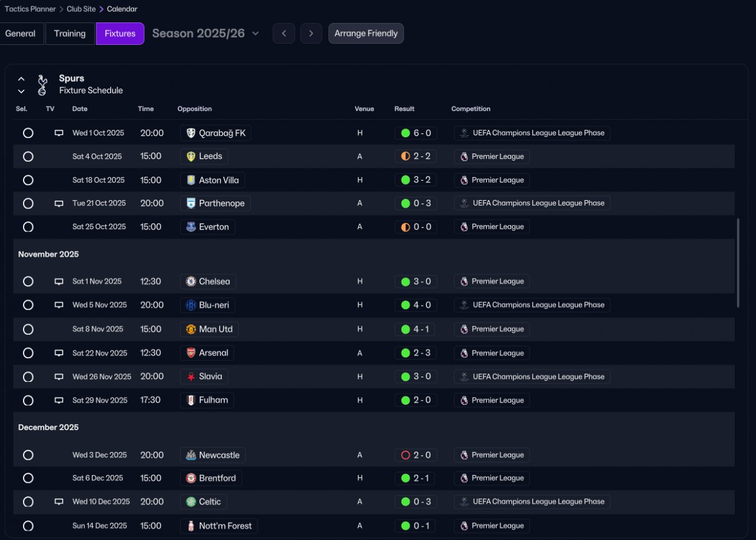Viewport: 756px width, 540px height.
Task: Open the 2 - 3 result against Arsenal
Action: [416, 353]
